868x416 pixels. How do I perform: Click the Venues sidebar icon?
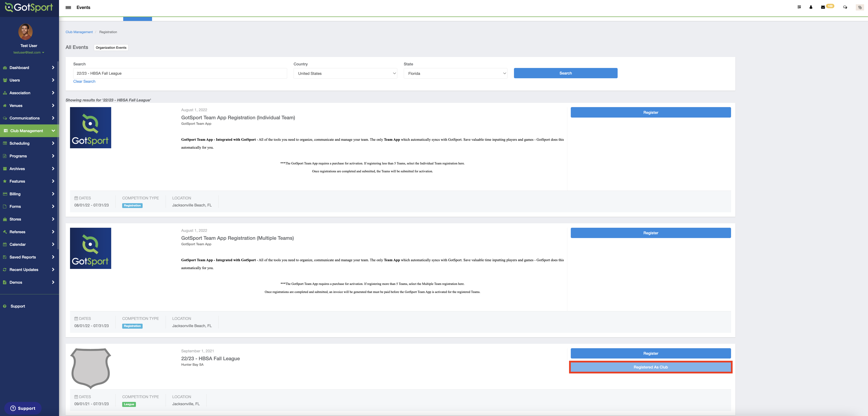point(5,105)
